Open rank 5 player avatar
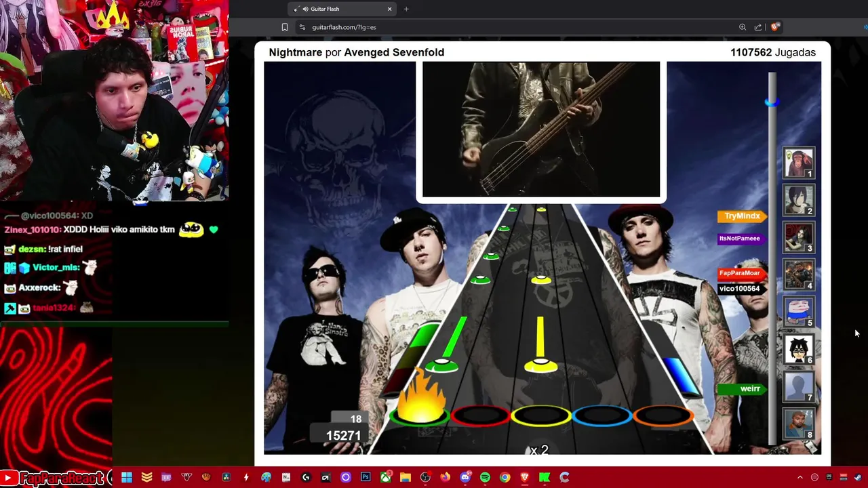 [x=799, y=312]
